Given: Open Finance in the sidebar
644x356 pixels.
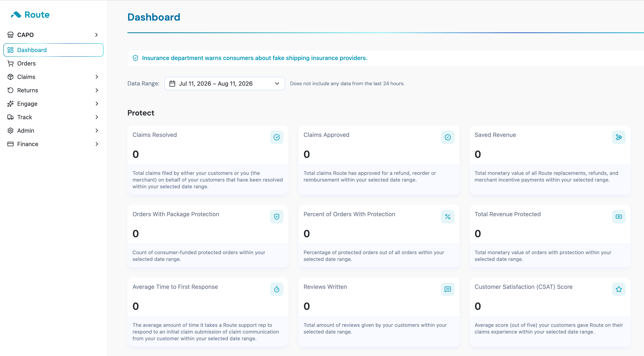Looking at the screenshot, I should tap(53, 144).
